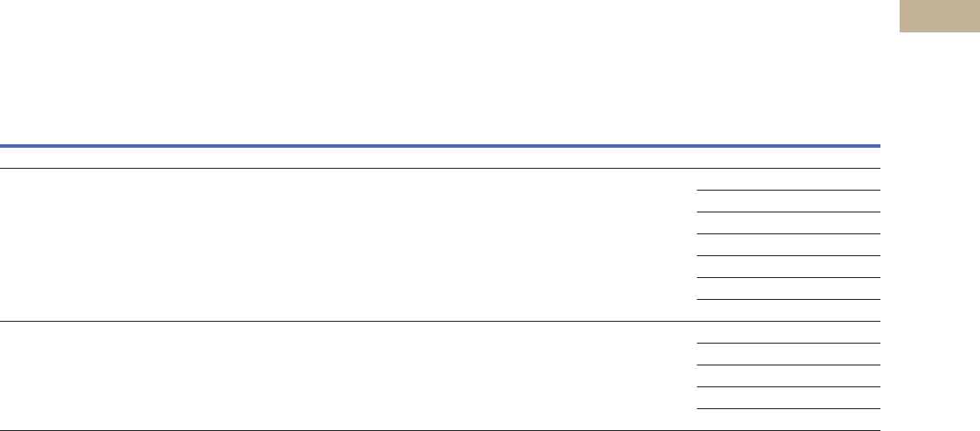Select first right-column cell of the upper table section

pos(789,179)
